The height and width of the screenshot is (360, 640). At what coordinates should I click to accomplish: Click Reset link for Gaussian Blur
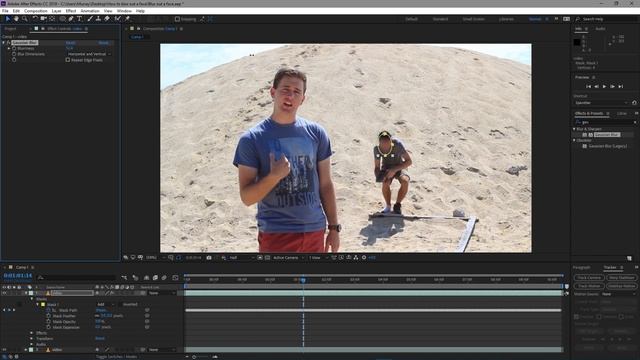point(71,42)
